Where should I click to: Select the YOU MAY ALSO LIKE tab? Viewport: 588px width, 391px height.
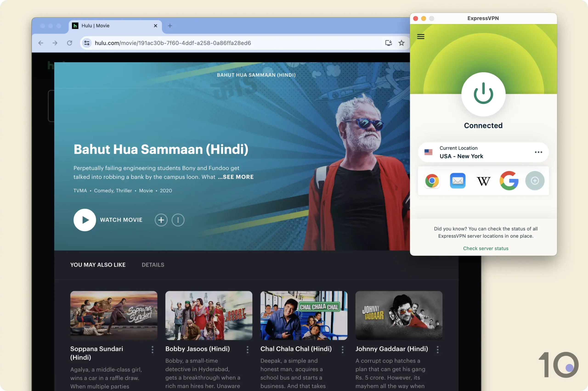click(x=98, y=264)
